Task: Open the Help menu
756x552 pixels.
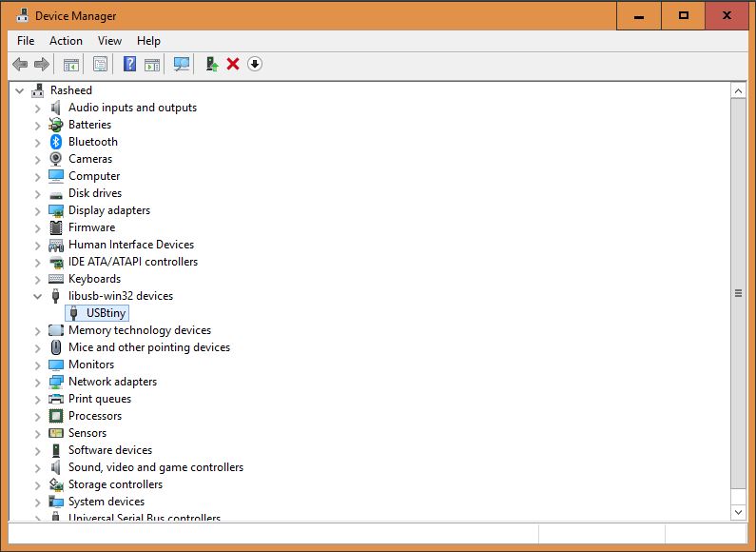Action: click(148, 41)
